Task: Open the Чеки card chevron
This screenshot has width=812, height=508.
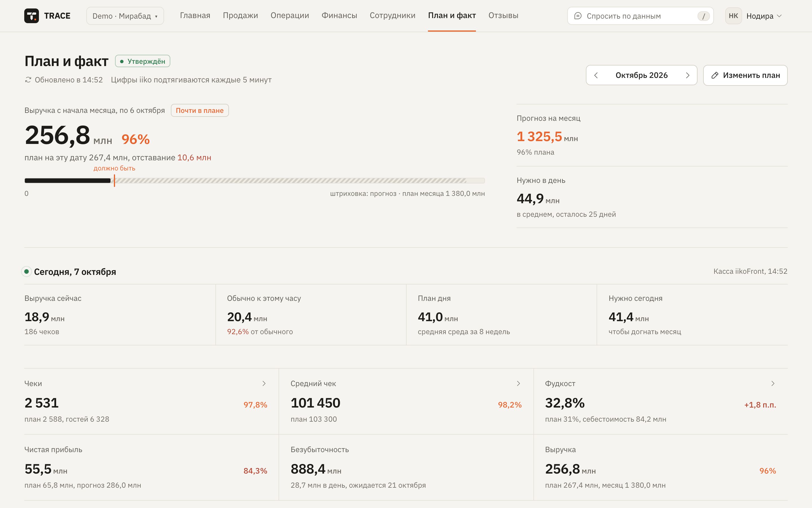Action: click(264, 383)
